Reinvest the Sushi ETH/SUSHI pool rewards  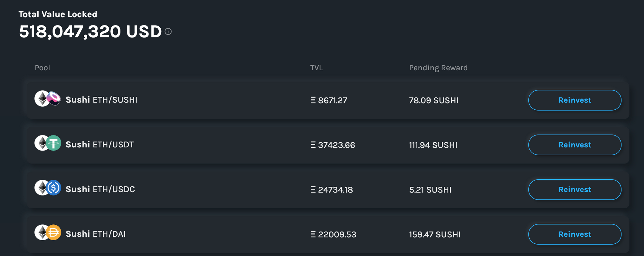[x=575, y=100]
